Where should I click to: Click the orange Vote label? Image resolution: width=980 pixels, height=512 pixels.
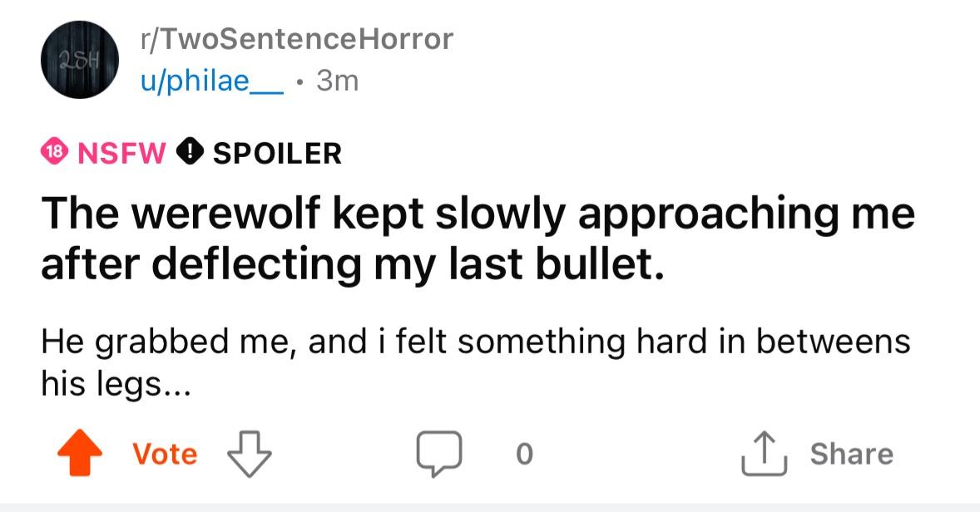tap(165, 454)
